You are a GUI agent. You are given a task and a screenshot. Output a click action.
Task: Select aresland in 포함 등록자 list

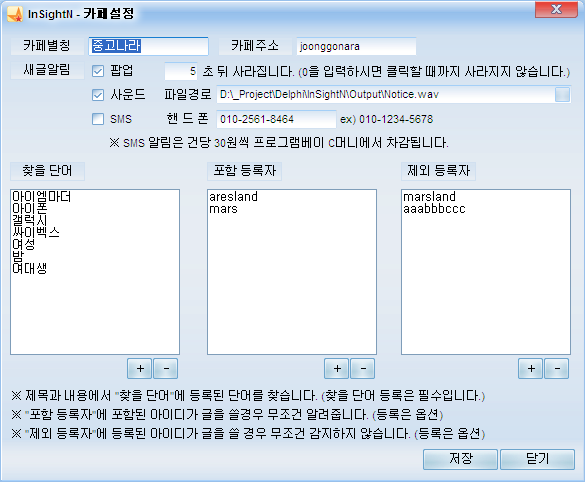[x=234, y=197]
